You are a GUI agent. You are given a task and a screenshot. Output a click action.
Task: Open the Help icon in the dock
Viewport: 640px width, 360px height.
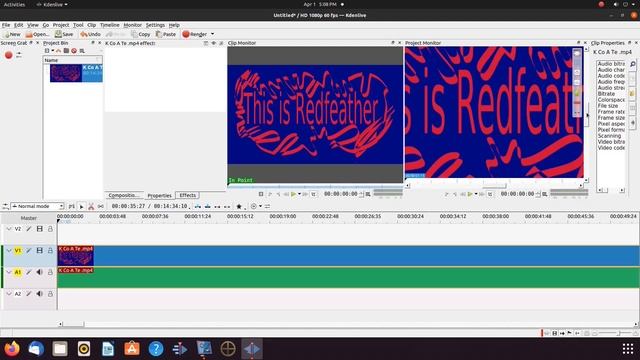point(156,349)
